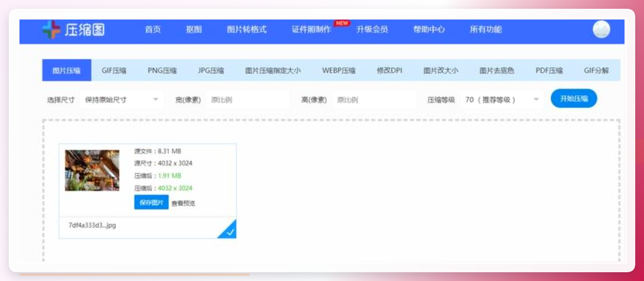Switch to the 图片去底色 tab

[496, 70]
